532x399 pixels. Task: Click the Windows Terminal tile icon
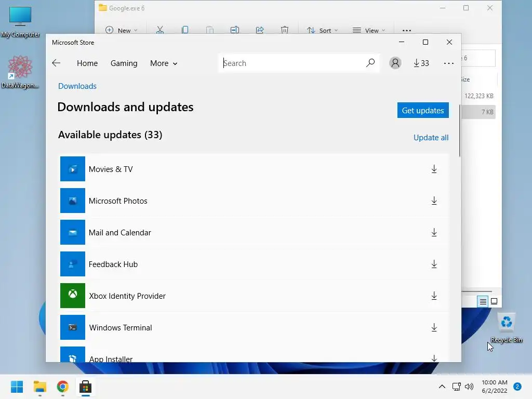73,327
